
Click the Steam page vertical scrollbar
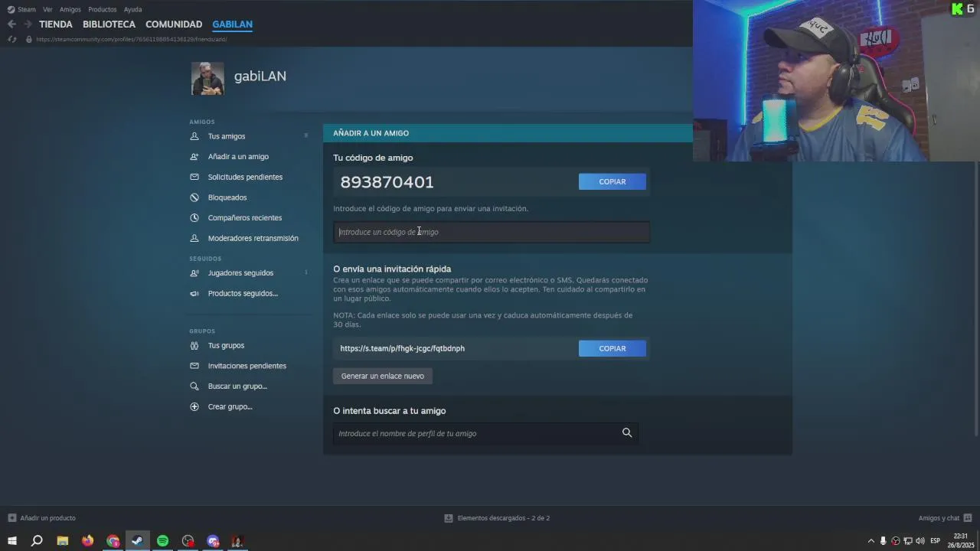coord(975,299)
